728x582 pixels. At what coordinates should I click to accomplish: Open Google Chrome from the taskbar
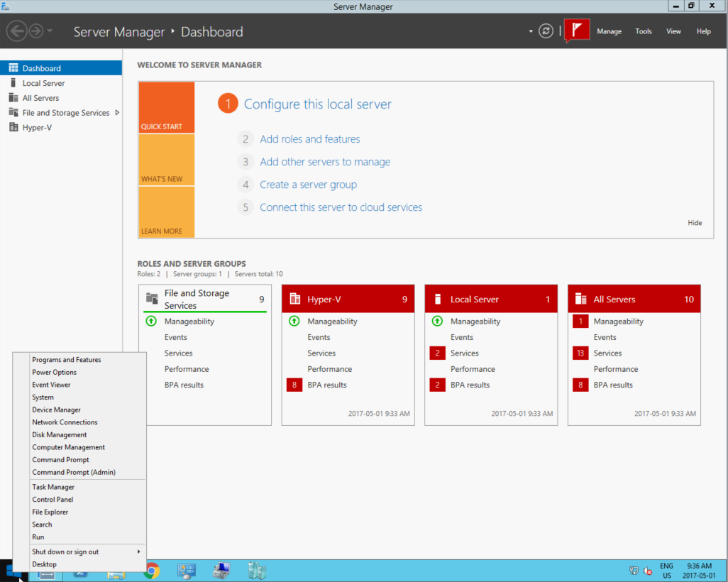coord(153,571)
